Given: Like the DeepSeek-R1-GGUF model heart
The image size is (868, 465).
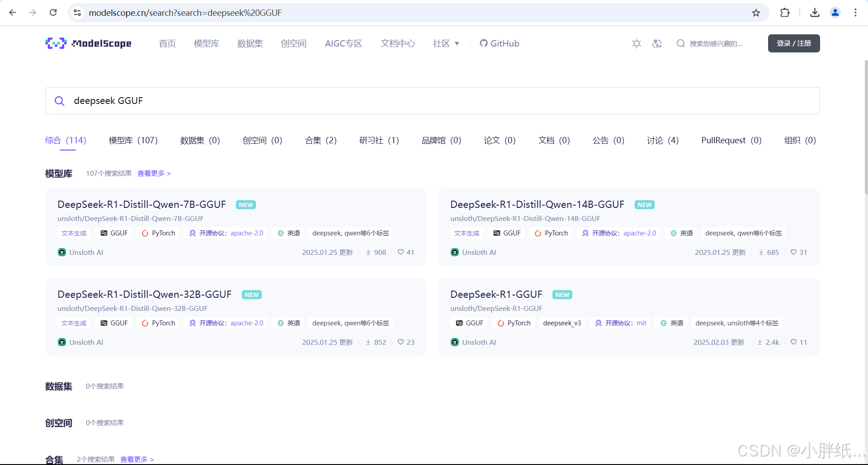Looking at the screenshot, I should coord(793,342).
